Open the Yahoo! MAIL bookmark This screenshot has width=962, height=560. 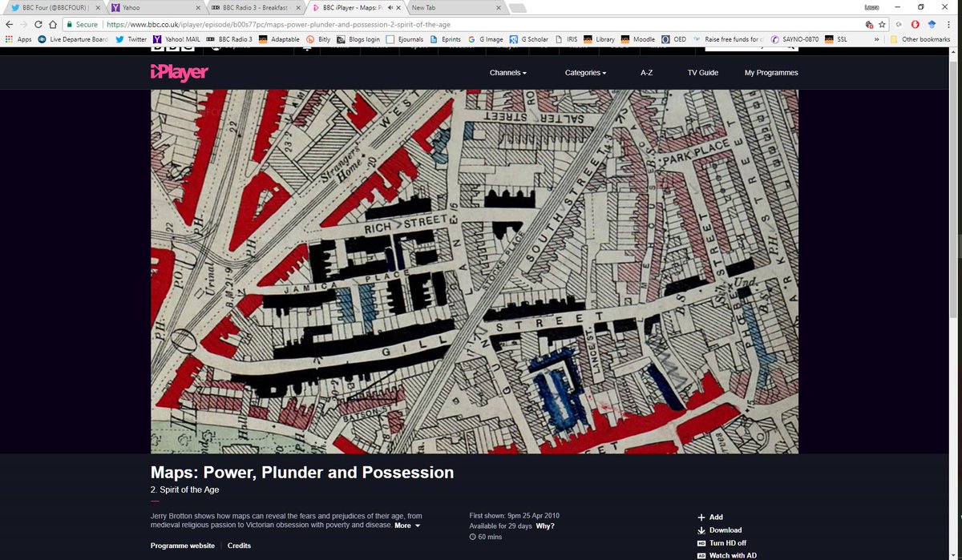pyautogui.click(x=176, y=38)
